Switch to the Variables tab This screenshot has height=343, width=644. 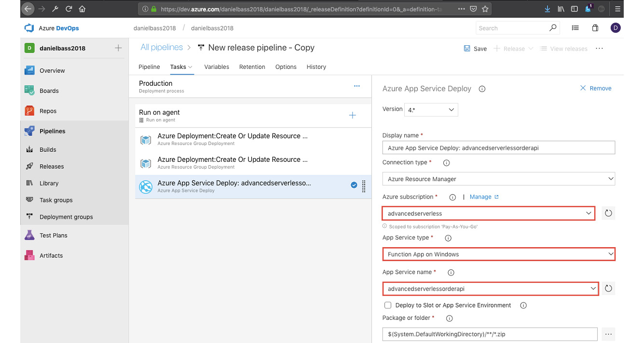click(x=217, y=67)
